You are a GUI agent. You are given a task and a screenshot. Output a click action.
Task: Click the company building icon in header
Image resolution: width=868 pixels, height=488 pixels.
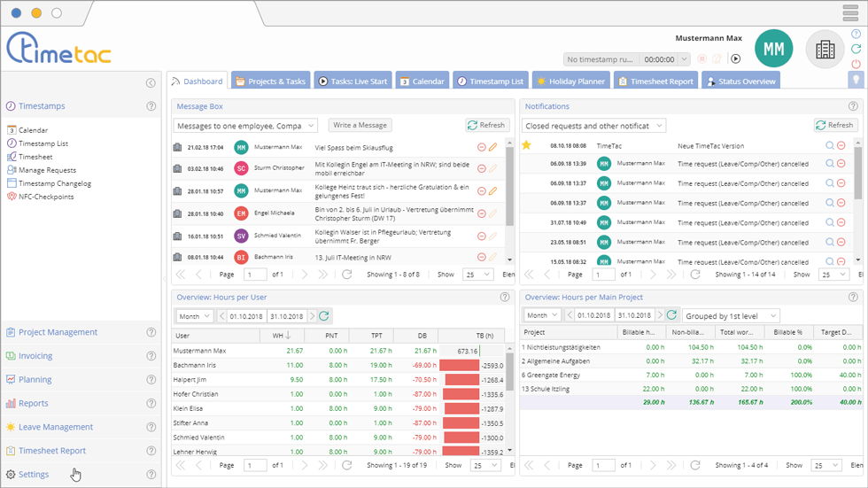pyautogui.click(x=825, y=50)
